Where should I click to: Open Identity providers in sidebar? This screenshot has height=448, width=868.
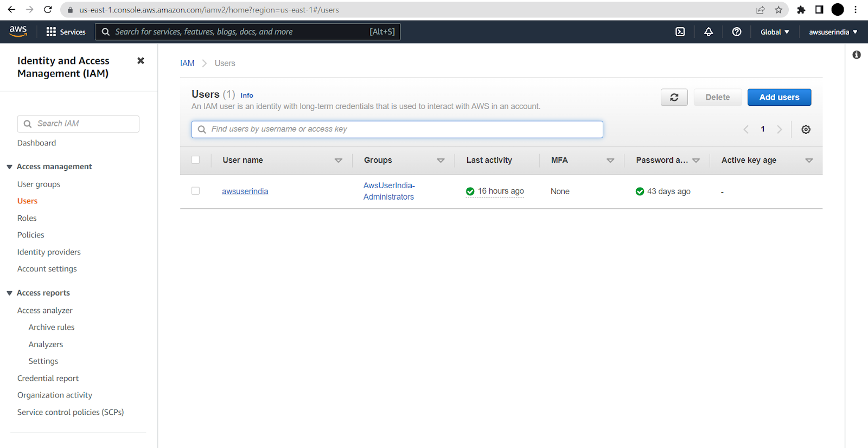49,252
